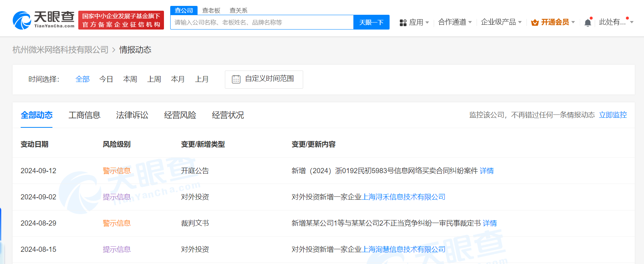Click the 2024-09-02 date cell
Screen dimensions: 644x264
point(38,197)
